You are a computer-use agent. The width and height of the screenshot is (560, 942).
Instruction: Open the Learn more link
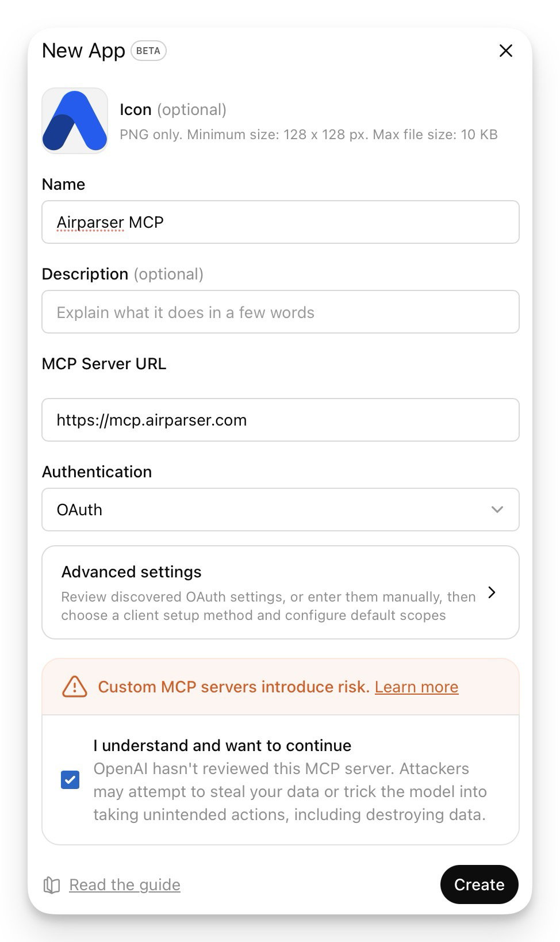point(416,687)
